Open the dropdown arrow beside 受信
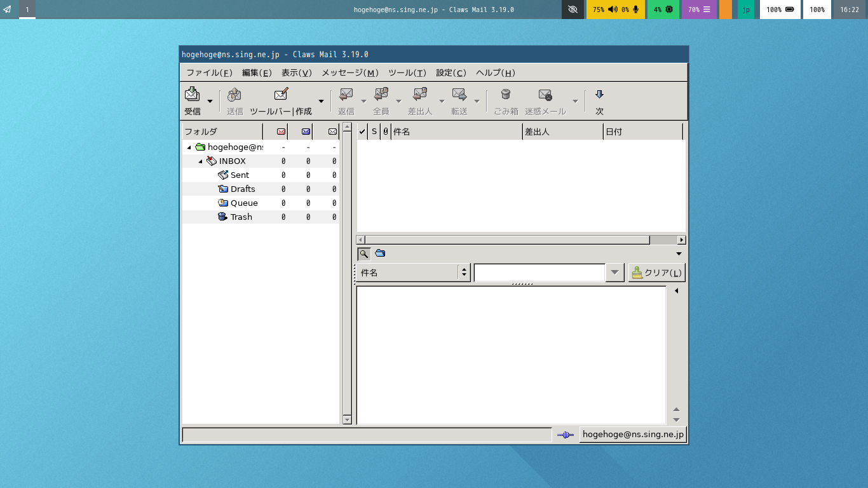Viewport: 868px width, 488px height. 210,102
